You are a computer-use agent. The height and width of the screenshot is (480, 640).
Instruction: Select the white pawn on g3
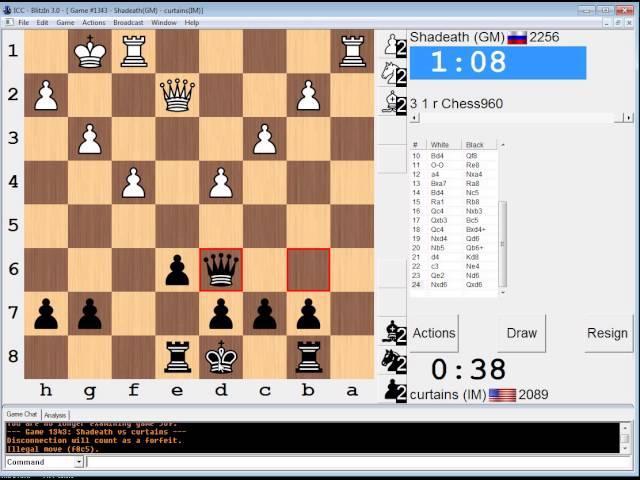pos(90,139)
